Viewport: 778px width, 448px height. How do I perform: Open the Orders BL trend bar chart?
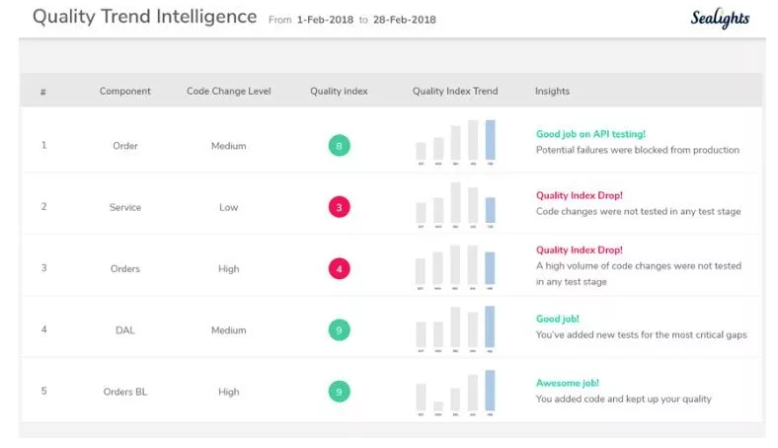[455, 391]
